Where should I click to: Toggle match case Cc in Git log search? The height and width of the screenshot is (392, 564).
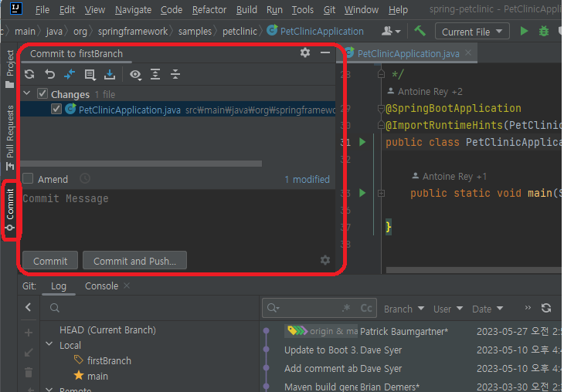pyautogui.click(x=366, y=308)
